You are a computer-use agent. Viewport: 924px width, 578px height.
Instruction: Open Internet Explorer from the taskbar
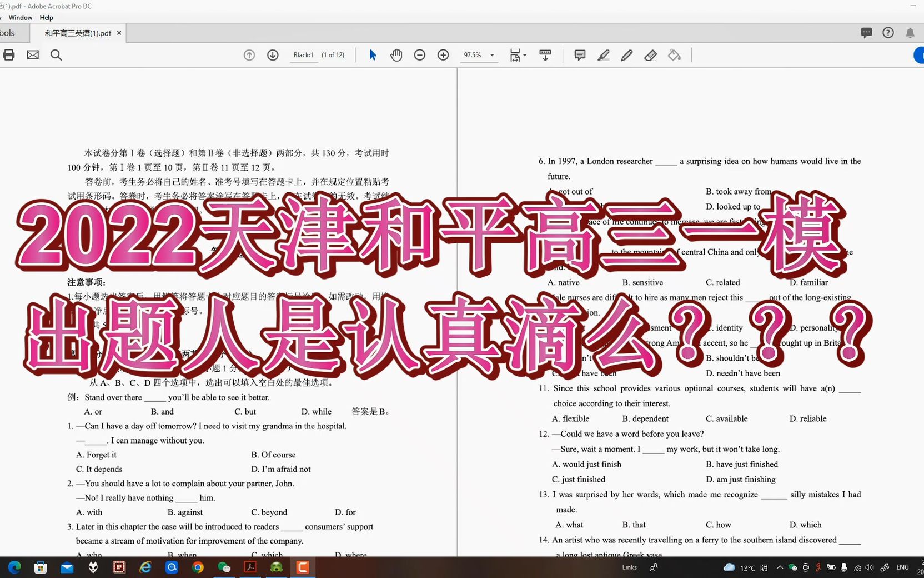click(x=145, y=567)
